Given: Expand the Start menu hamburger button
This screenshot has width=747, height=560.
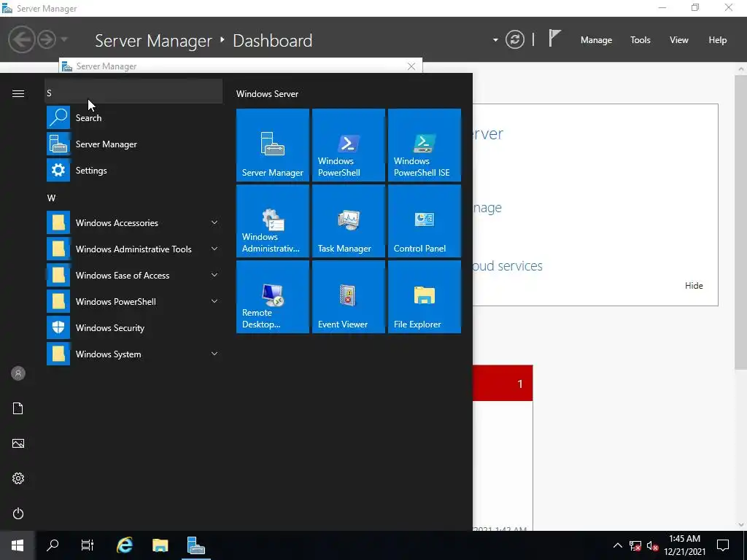Looking at the screenshot, I should 18,93.
